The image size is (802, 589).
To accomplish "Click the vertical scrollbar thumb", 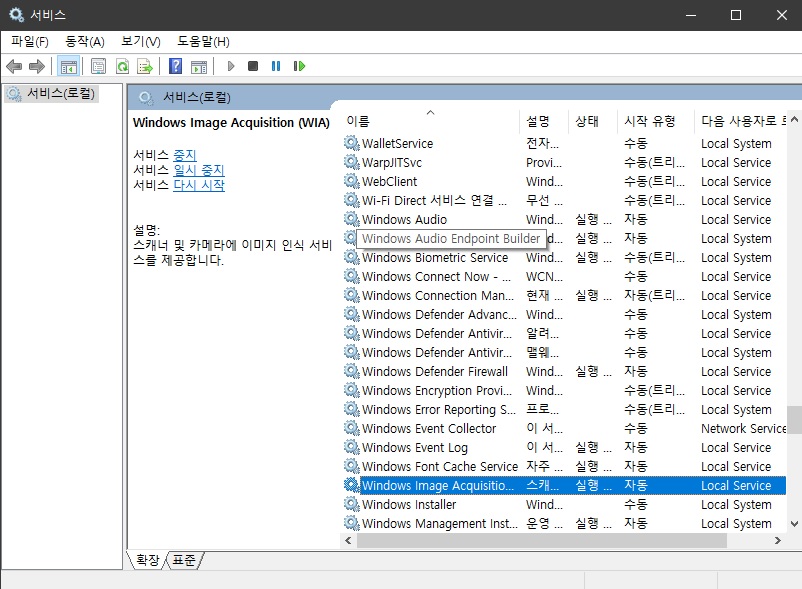I will coord(794,420).
